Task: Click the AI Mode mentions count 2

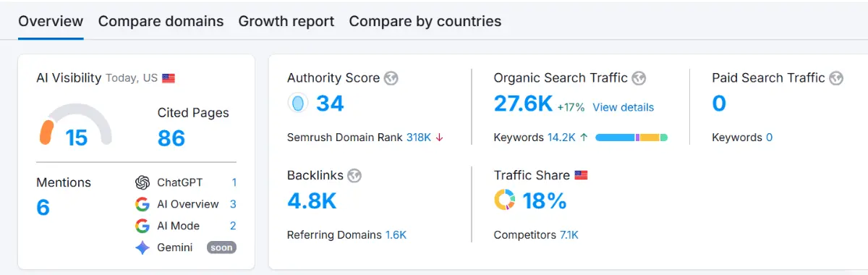Action: point(233,226)
